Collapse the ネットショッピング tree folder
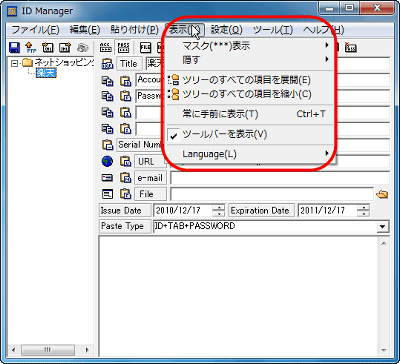Screen dimensions: 400x364 [14, 62]
